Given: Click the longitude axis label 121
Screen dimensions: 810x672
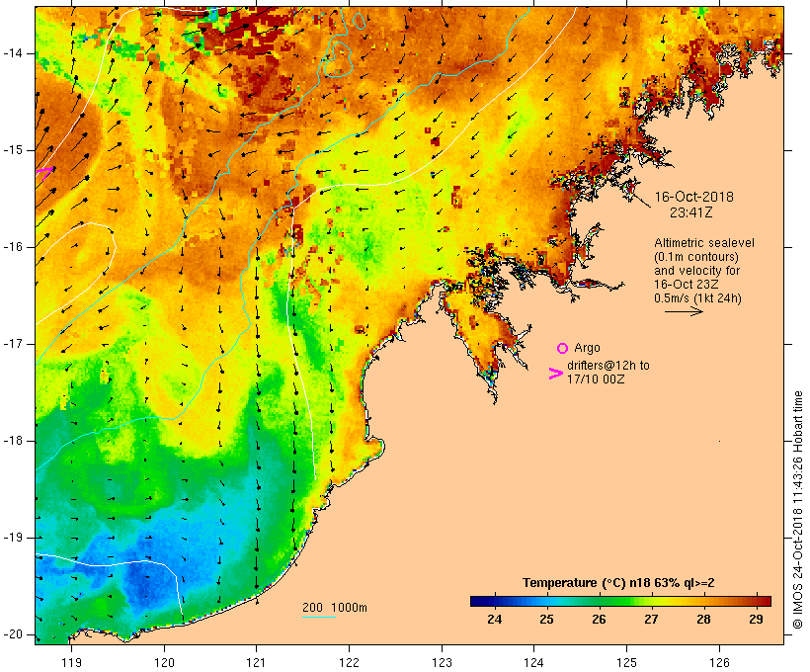Looking at the screenshot, I should (256, 662).
